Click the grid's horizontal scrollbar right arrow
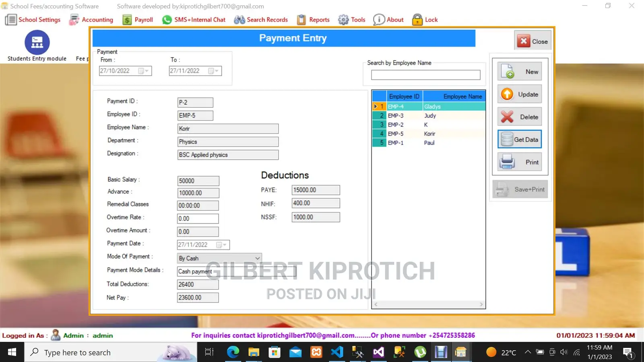 pos(481,304)
